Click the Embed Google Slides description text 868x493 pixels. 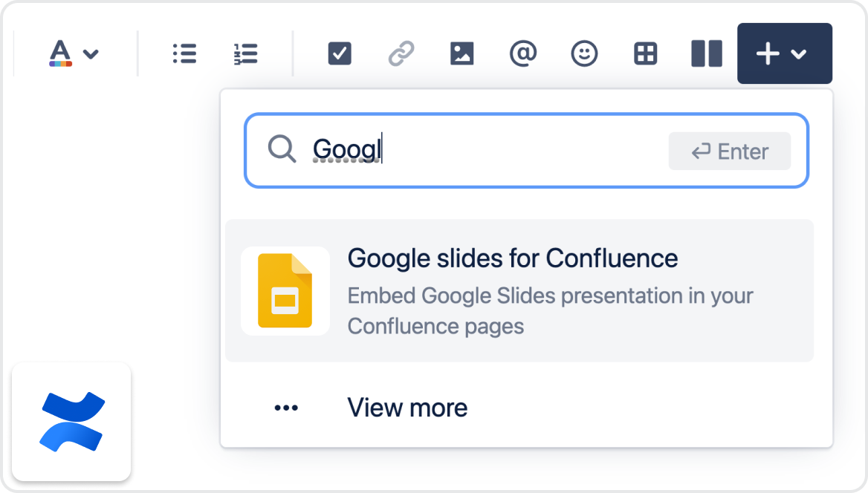tap(550, 311)
